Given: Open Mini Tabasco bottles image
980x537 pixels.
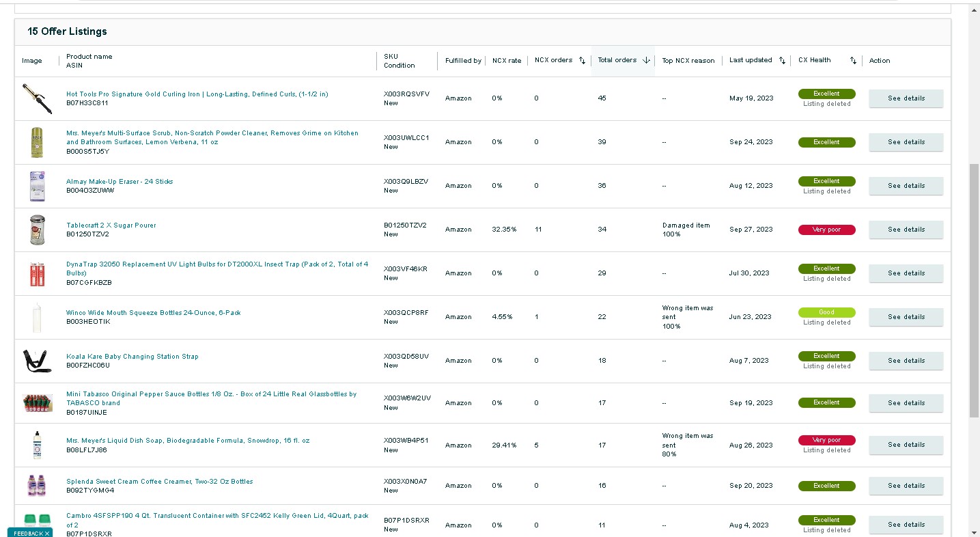Looking at the screenshot, I should 37,403.
